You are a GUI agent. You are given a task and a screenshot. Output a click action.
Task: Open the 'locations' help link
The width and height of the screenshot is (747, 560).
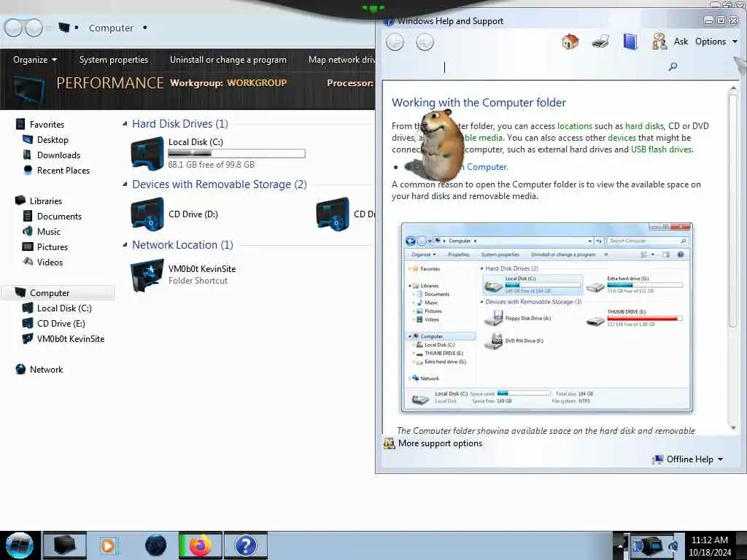(575, 125)
